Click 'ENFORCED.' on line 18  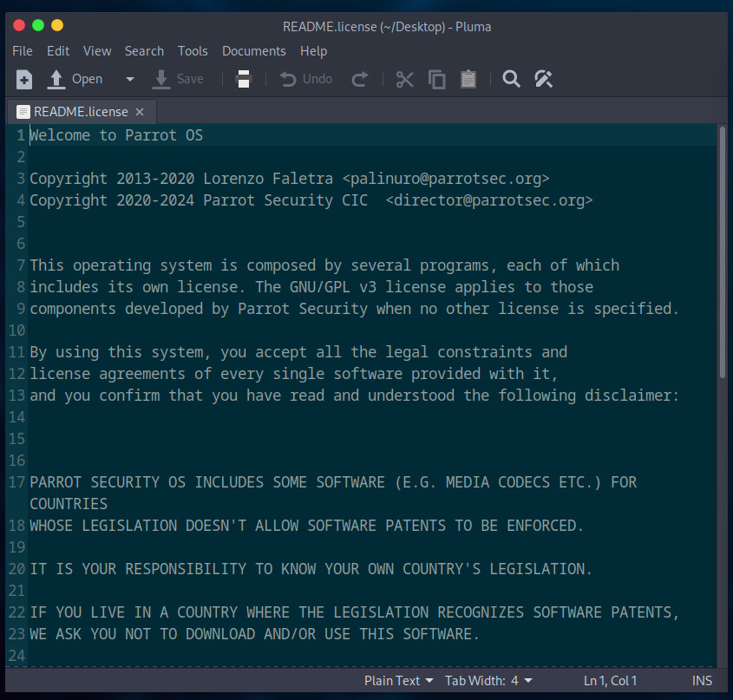545,526
